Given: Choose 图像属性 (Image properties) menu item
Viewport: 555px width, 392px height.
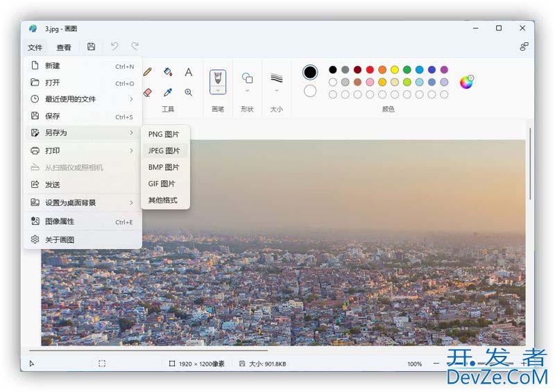Looking at the screenshot, I should [x=83, y=221].
